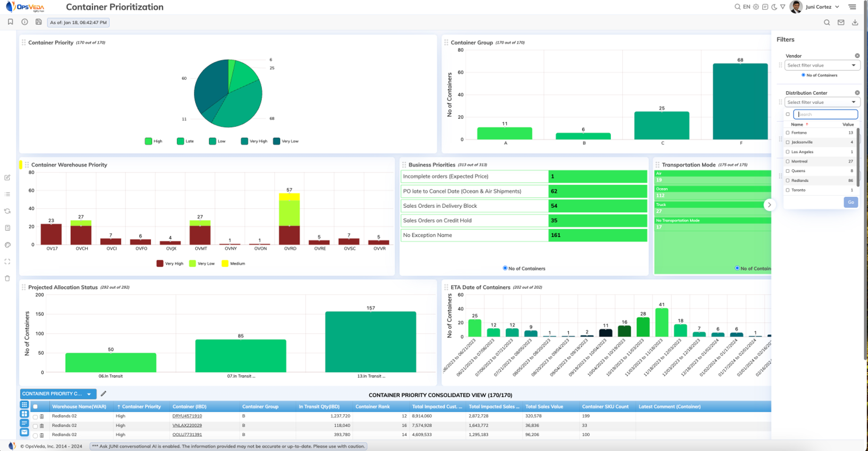
Task: Click the small grid view icon beside the table
Action: [x=24, y=404]
